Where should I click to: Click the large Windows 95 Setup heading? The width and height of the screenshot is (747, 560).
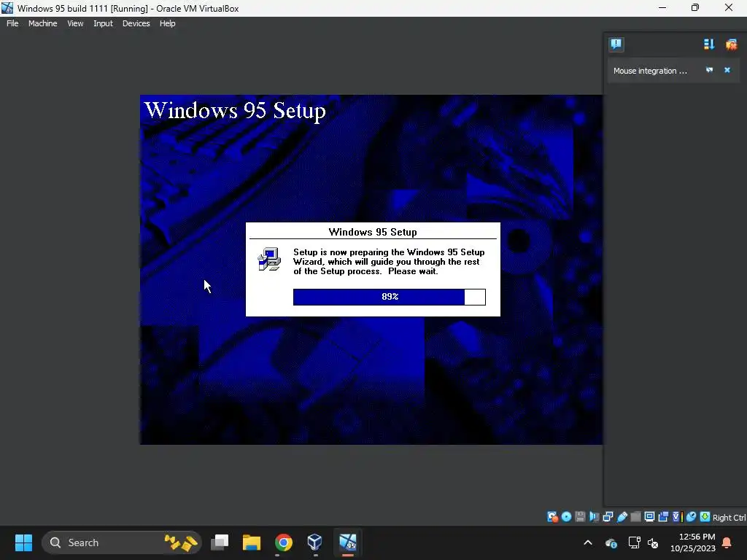pyautogui.click(x=235, y=111)
